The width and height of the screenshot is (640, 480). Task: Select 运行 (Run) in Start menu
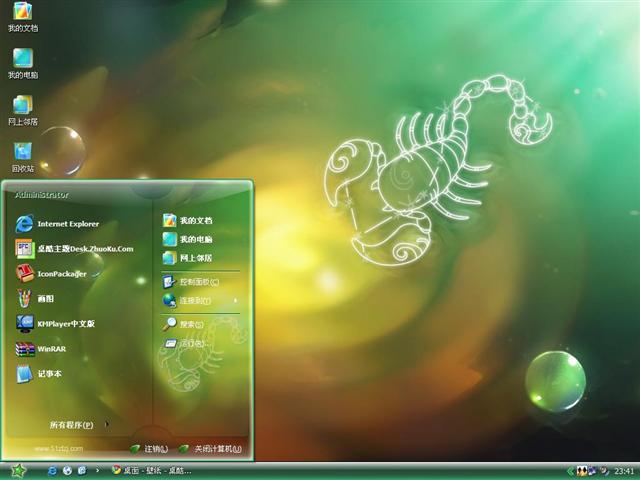(190, 344)
